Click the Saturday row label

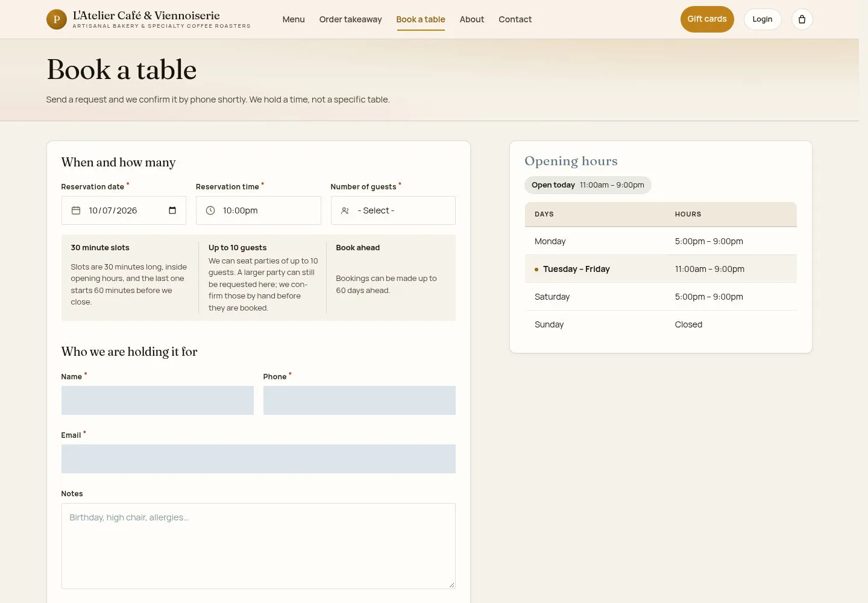click(x=552, y=297)
